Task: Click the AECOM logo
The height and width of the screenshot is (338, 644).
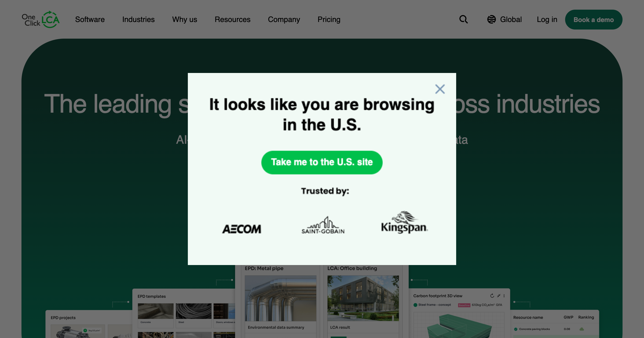Action: [x=241, y=229]
